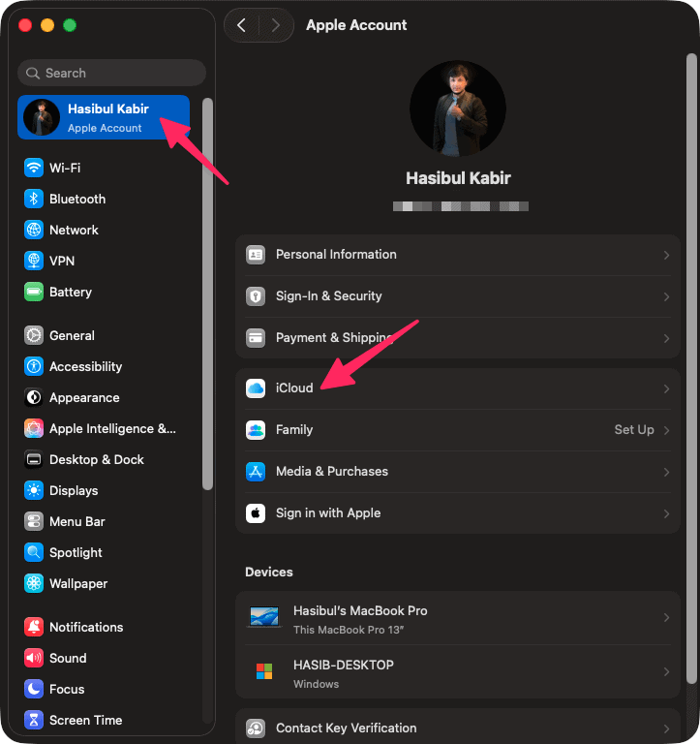The height and width of the screenshot is (744, 700).
Task: Select the Wallpaper flower icon
Action: tap(34, 583)
